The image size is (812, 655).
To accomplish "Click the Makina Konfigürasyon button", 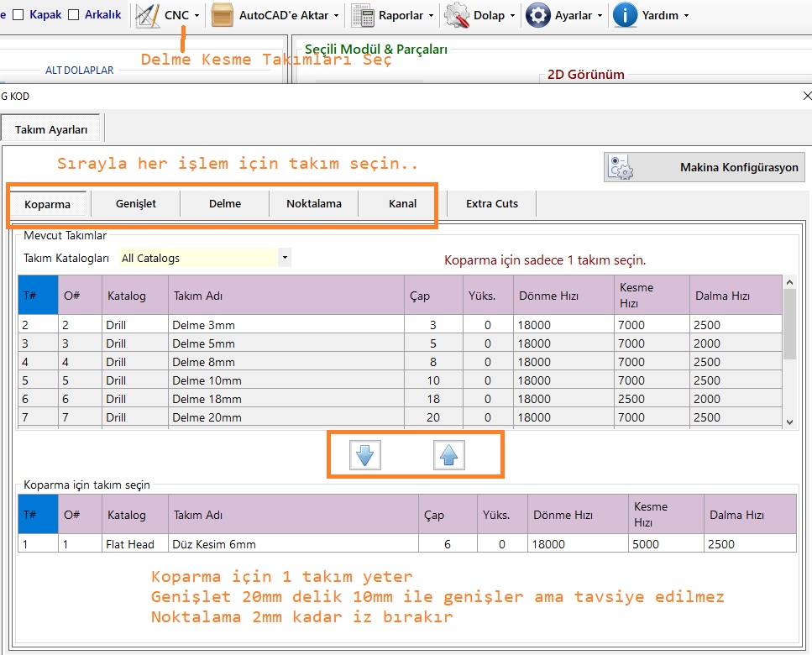I will 705,167.
